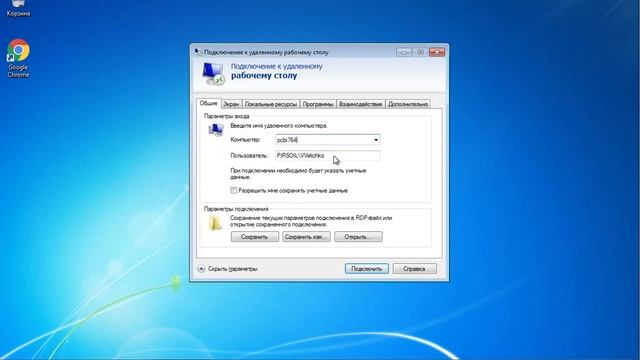
Task: Select the Recycle Bin (Корзина) desktop icon
Action: (18, 8)
